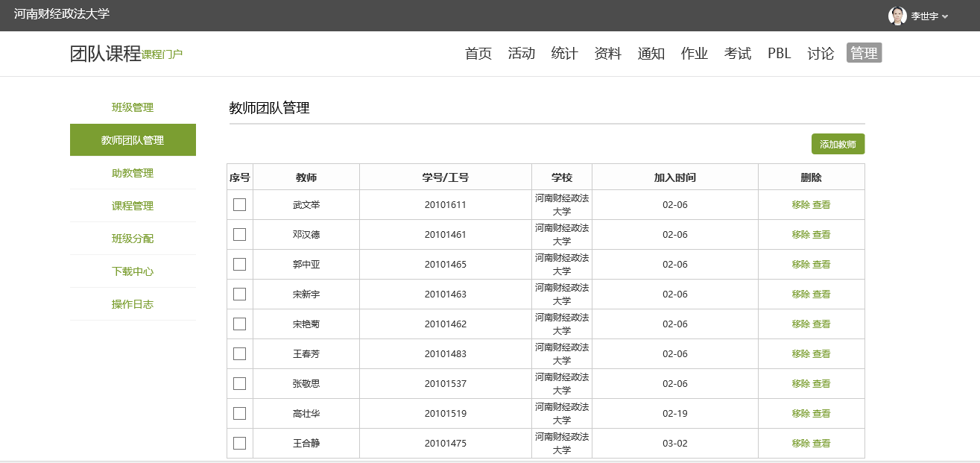Screen dimensions: 980x463
Task: Select the 管理 navigation item
Action: pyautogui.click(x=864, y=53)
